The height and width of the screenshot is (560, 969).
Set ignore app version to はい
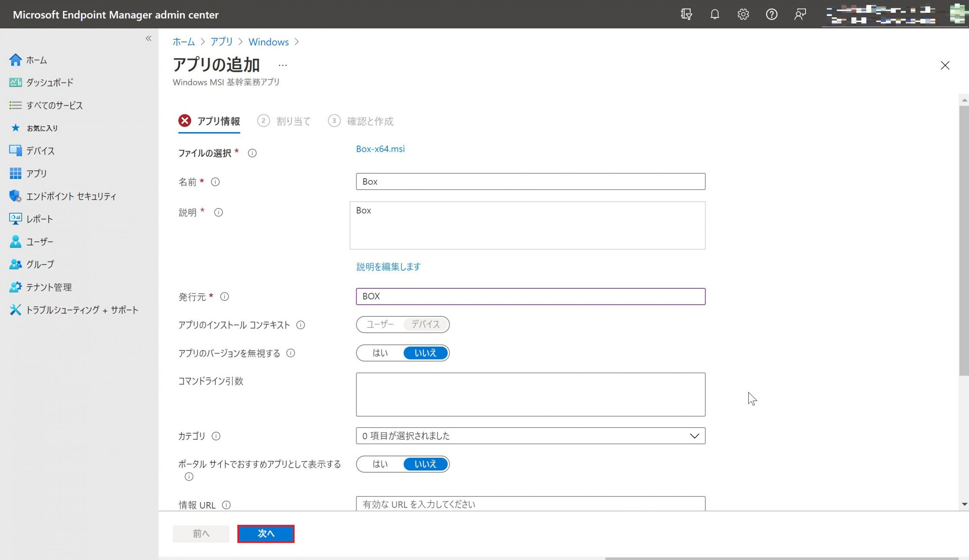(x=380, y=353)
